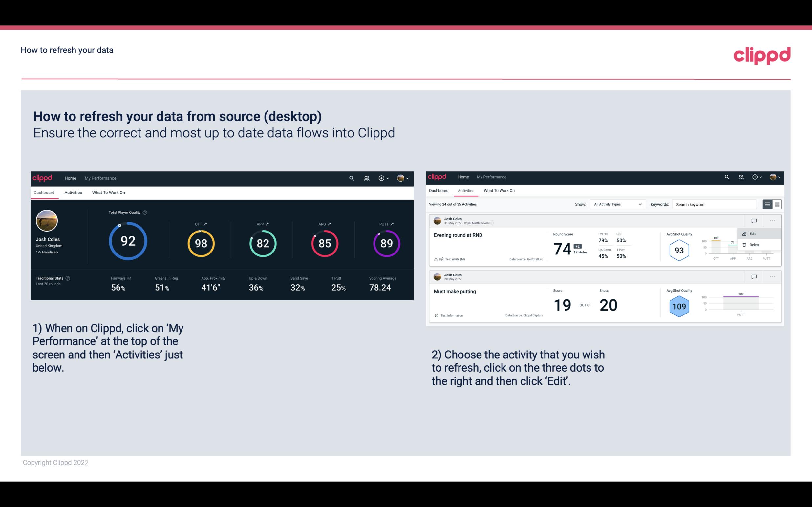
Task: Click What To Work On tab
Action: tap(108, 192)
